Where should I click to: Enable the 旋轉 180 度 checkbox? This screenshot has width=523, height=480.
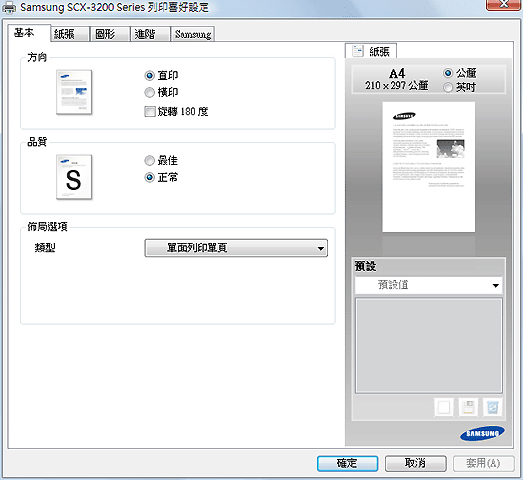(176, 111)
